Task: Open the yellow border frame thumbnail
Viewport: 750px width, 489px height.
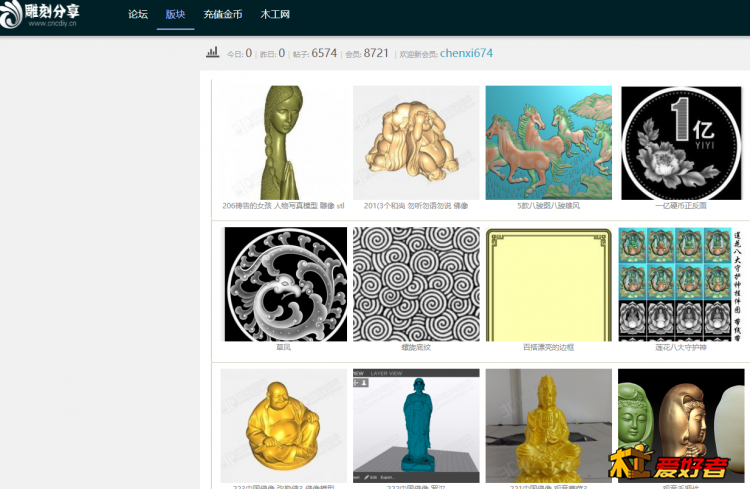Action: [549, 284]
